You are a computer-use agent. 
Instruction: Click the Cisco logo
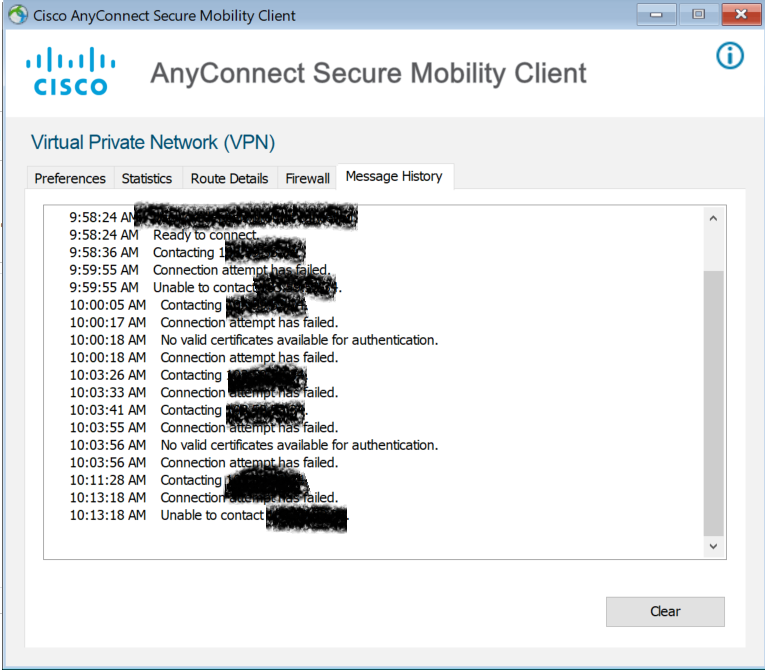tap(71, 71)
